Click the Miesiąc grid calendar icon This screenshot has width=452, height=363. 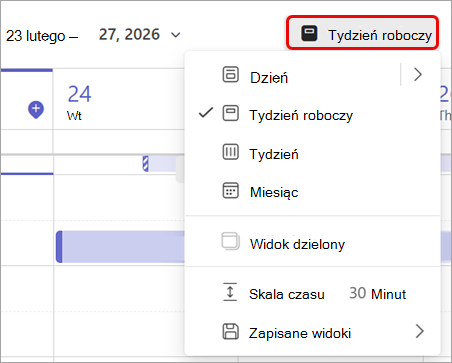coord(231,190)
